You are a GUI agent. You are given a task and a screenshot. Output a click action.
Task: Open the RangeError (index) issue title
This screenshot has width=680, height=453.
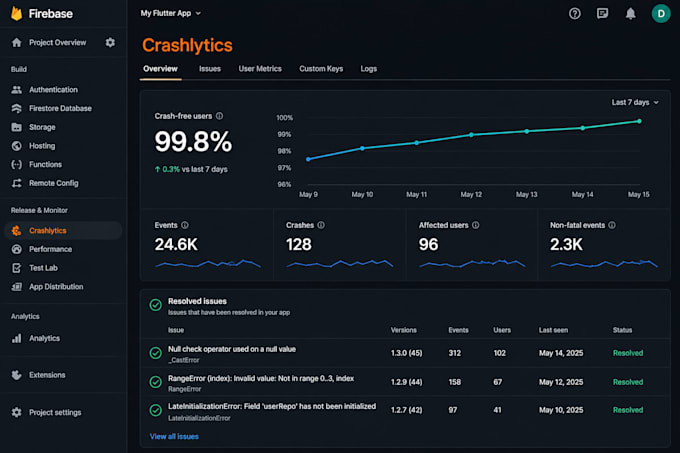[x=261, y=378]
